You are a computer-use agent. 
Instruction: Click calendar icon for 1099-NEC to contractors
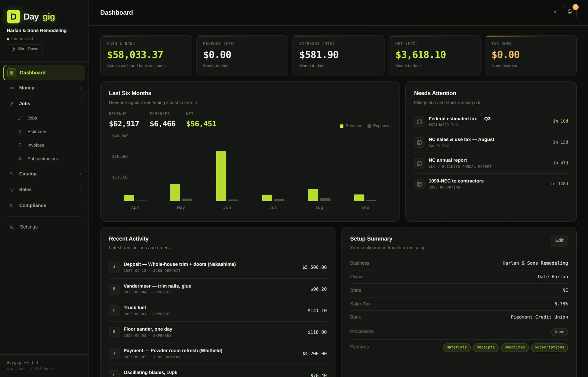click(x=419, y=184)
